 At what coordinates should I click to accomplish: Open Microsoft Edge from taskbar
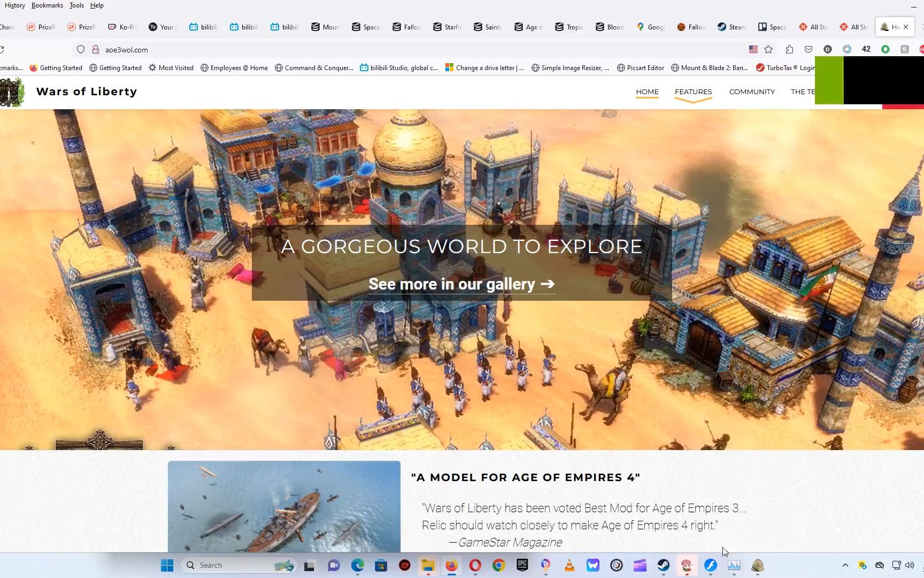[x=357, y=565]
